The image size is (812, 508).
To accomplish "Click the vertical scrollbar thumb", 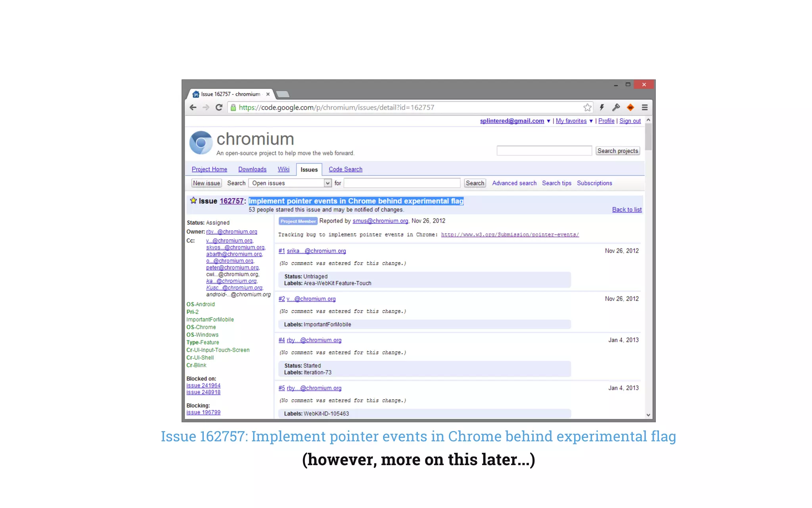I will [648, 137].
